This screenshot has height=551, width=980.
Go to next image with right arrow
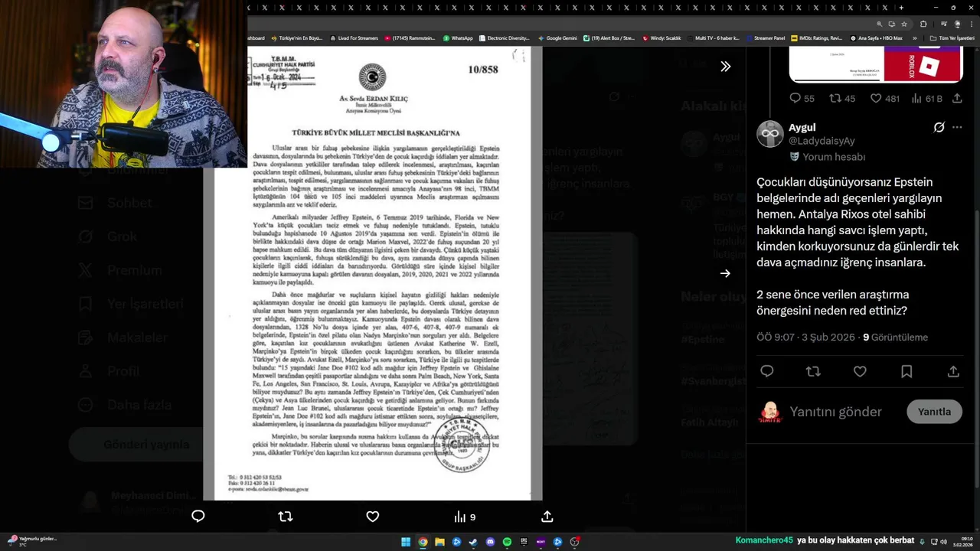pyautogui.click(x=725, y=273)
